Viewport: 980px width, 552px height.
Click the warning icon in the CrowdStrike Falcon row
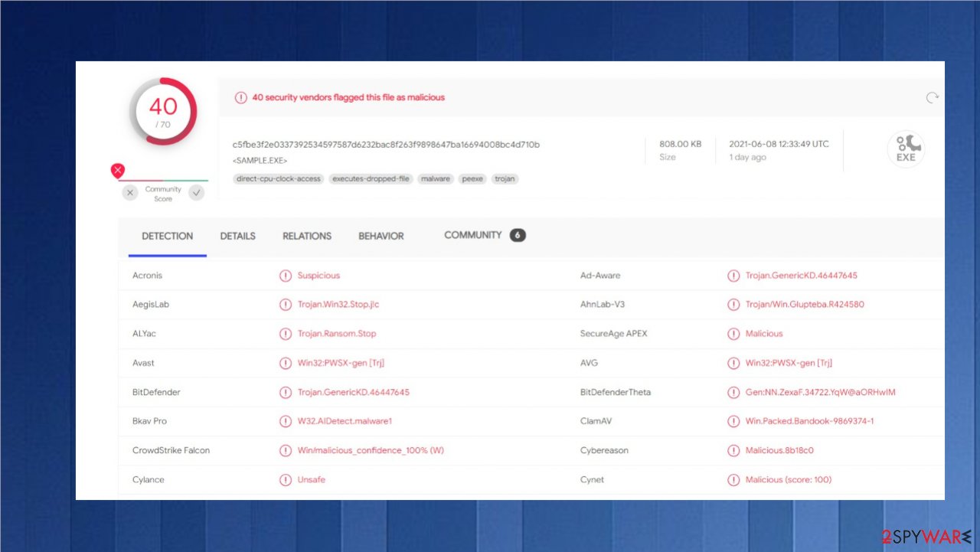click(x=286, y=450)
